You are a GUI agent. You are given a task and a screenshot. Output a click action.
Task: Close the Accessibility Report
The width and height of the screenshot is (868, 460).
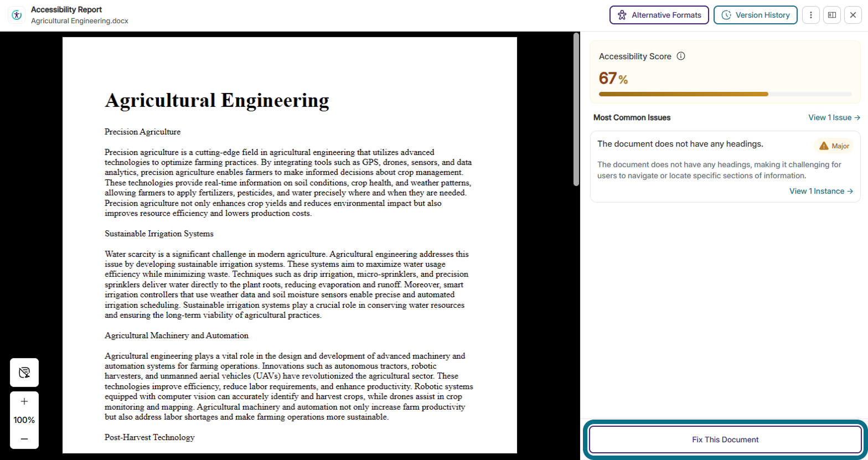point(853,15)
